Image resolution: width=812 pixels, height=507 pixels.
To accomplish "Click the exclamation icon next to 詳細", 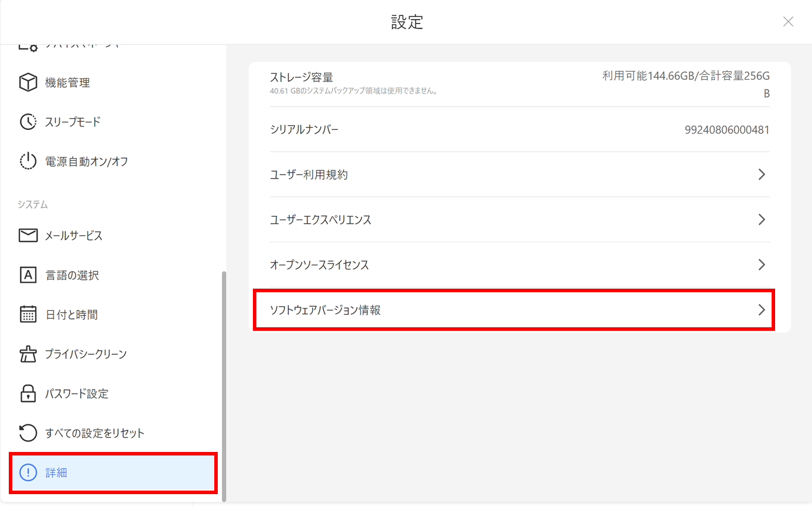I will [28, 472].
